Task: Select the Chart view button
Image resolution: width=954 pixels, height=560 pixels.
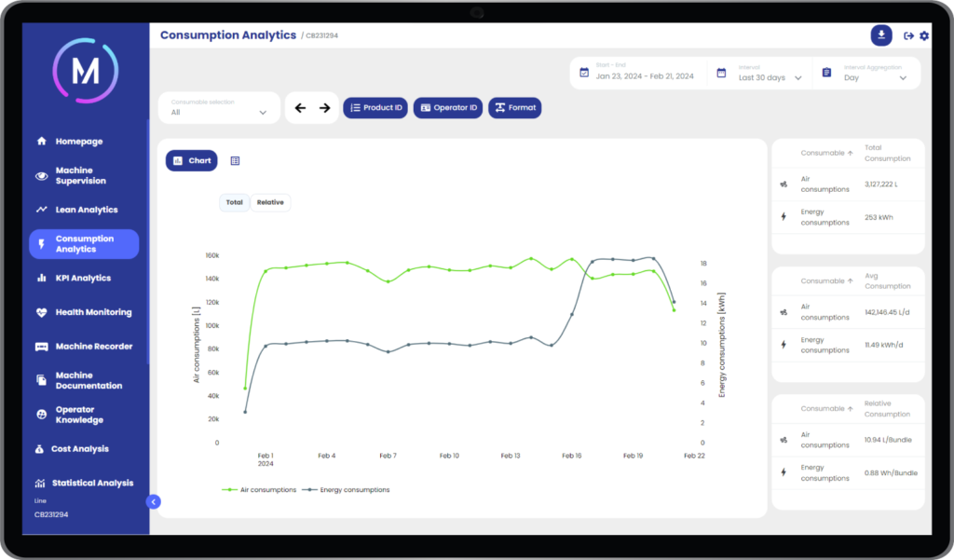Action: (192, 160)
